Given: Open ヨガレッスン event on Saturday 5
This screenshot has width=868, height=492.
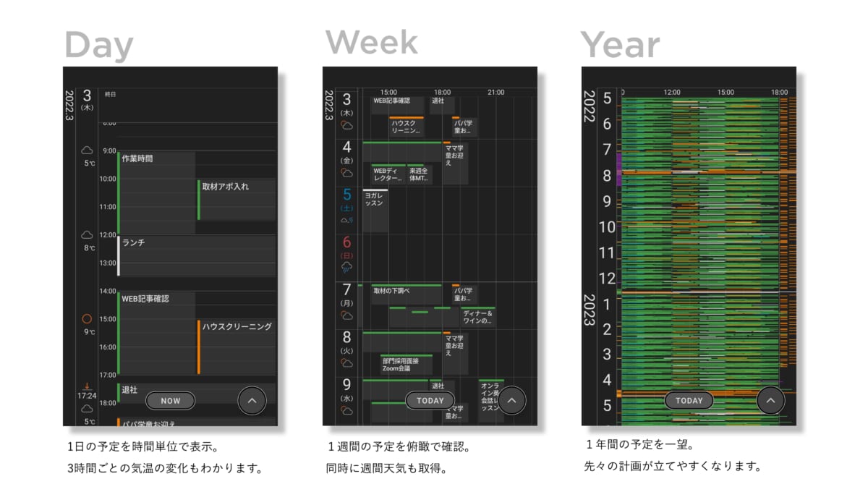Looking at the screenshot, I should click(375, 211).
